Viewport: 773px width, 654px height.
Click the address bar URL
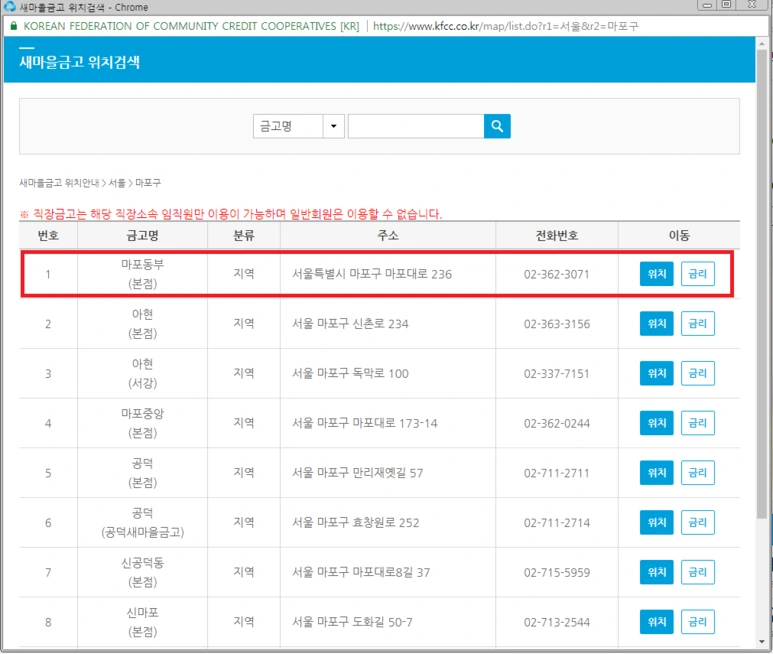[x=505, y=26]
